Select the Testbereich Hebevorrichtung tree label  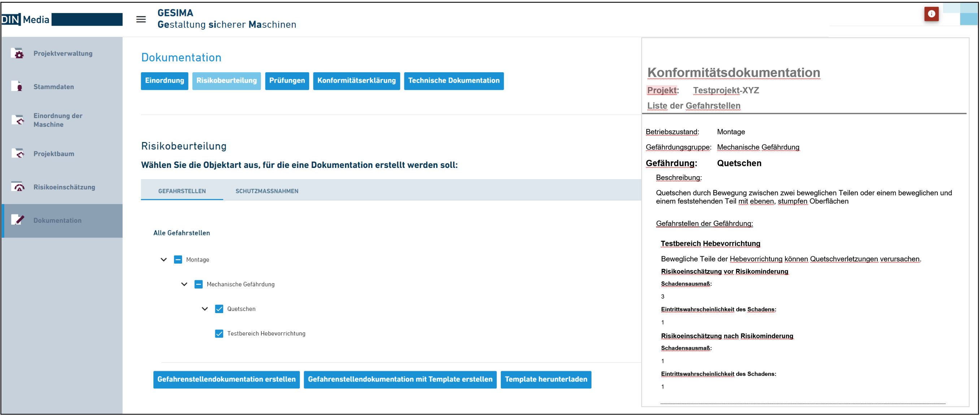266,334
